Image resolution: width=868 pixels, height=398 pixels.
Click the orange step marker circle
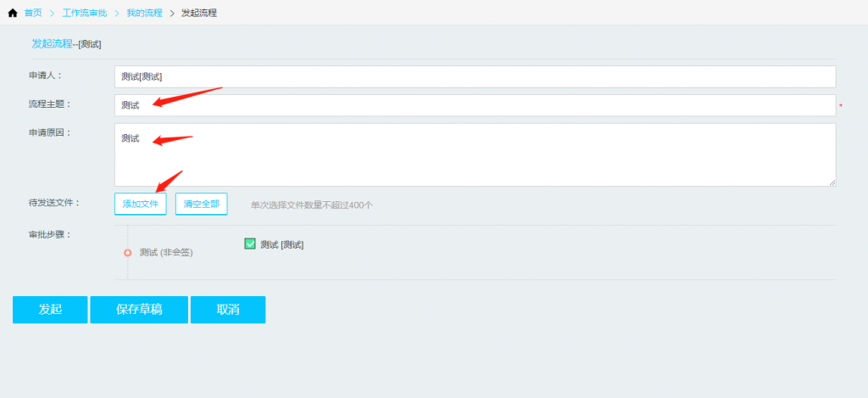coord(127,253)
